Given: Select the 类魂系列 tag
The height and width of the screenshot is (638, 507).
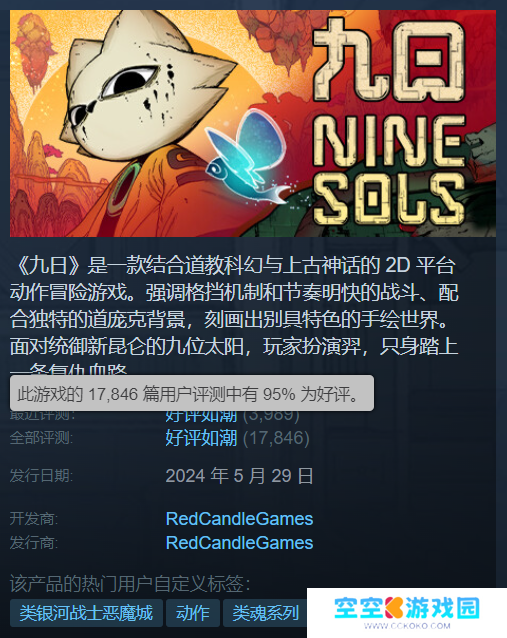Looking at the screenshot, I should [x=265, y=613].
